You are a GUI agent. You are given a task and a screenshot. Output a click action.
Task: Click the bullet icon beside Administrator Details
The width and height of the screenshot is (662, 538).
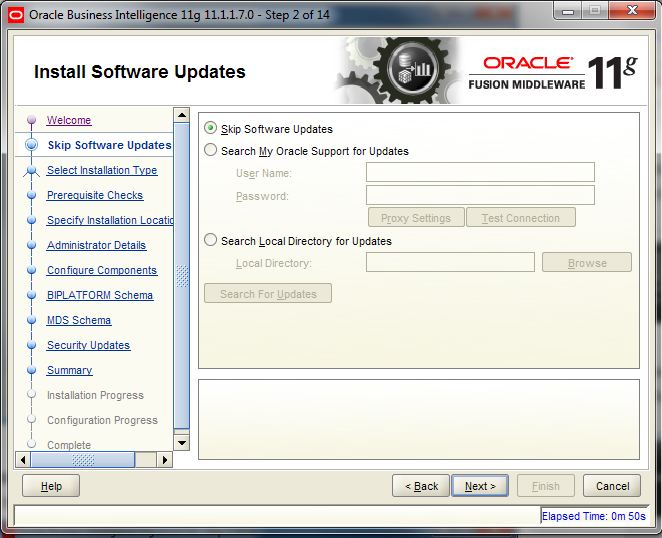(31, 245)
